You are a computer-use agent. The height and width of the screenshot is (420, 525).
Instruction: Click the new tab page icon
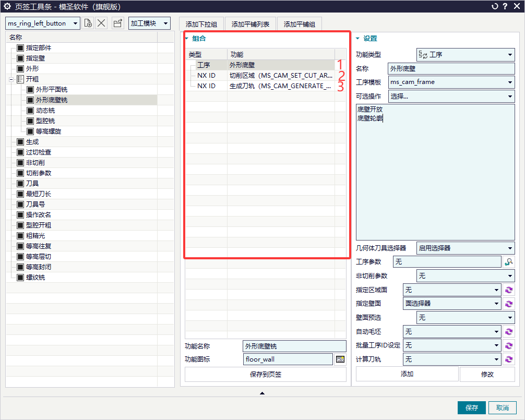(x=88, y=23)
